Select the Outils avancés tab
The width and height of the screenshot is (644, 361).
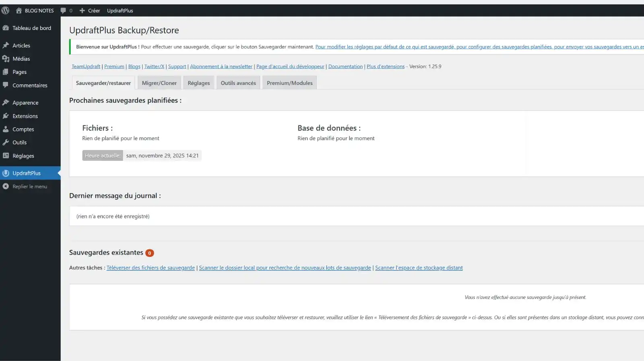(238, 83)
